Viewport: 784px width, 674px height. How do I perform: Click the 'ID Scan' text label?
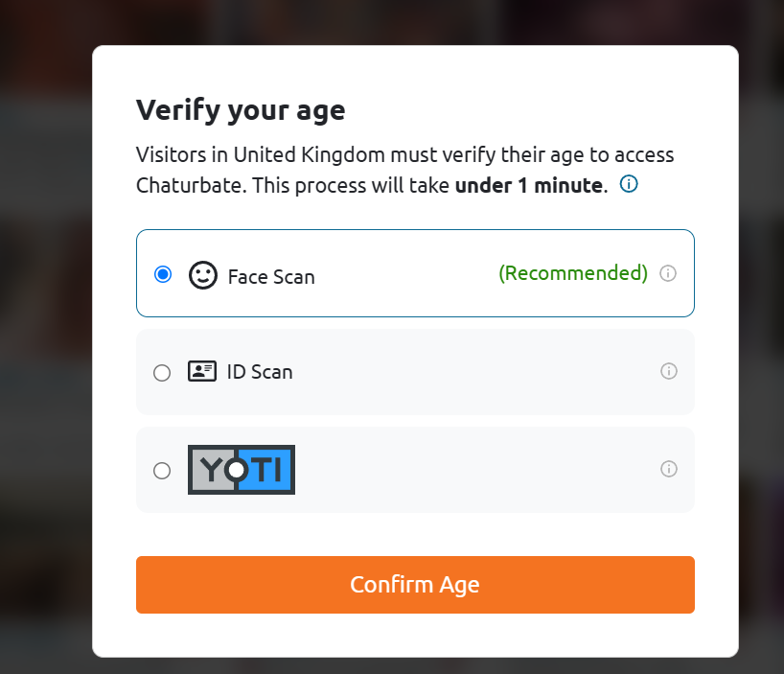[260, 372]
